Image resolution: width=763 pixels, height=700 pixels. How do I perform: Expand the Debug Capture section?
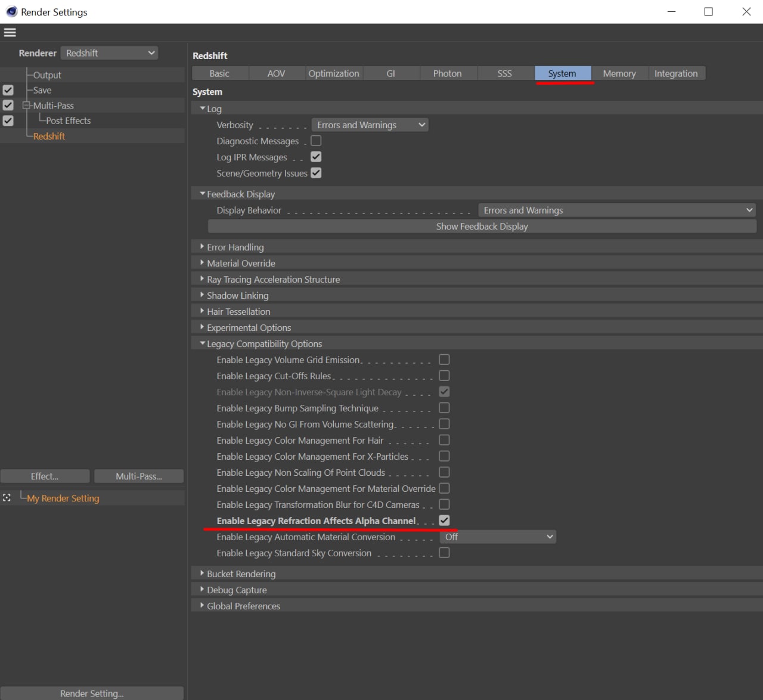tap(203, 590)
